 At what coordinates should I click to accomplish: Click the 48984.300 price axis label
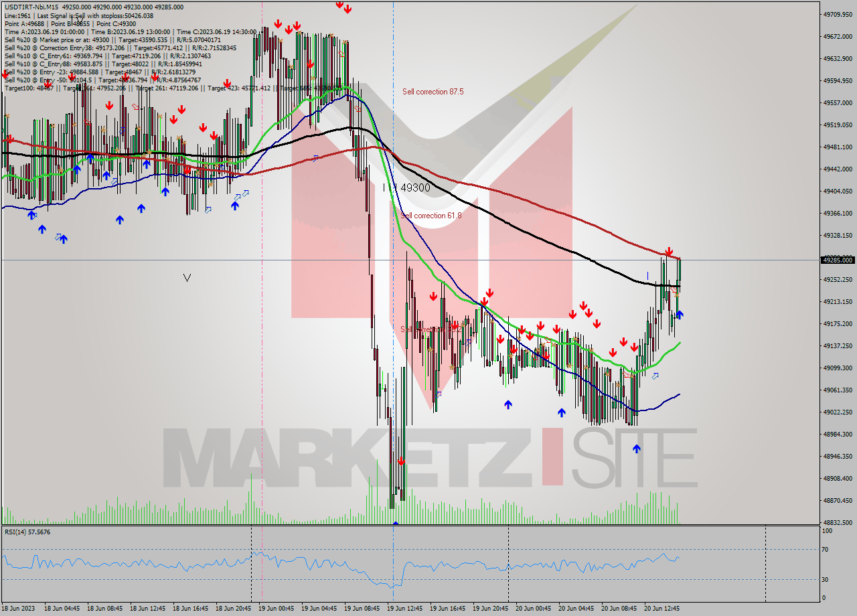pos(836,434)
